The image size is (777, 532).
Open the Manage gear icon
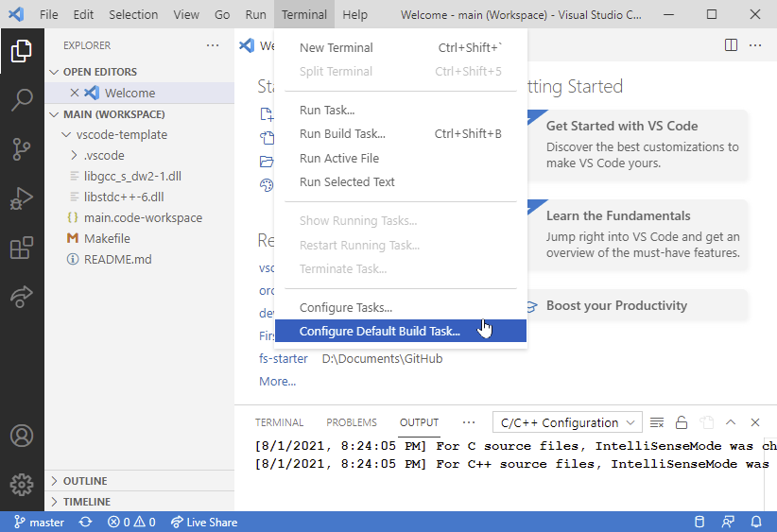click(22, 485)
